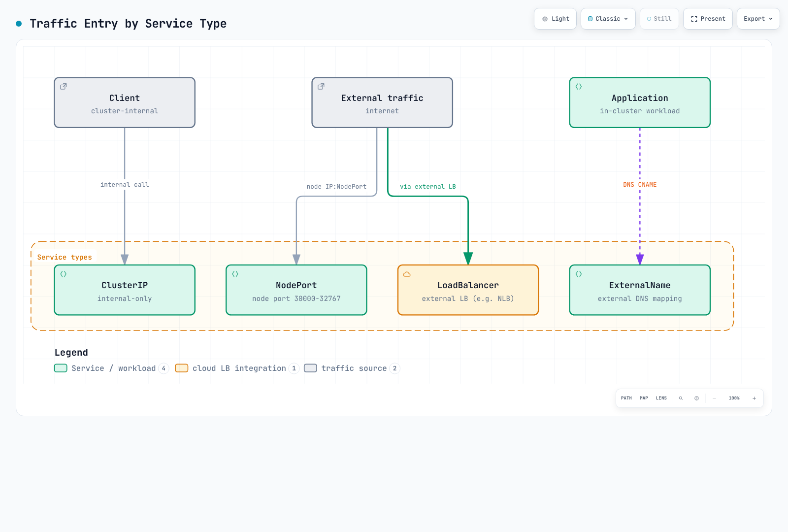Filter by 'Service / workload' legend label
The image size is (788, 532).
click(113, 368)
